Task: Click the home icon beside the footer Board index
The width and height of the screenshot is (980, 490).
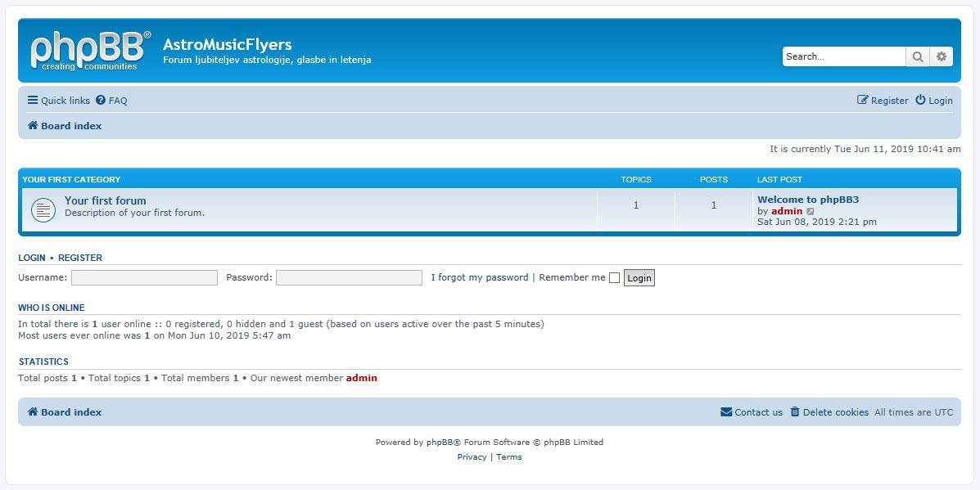Action: (x=33, y=411)
